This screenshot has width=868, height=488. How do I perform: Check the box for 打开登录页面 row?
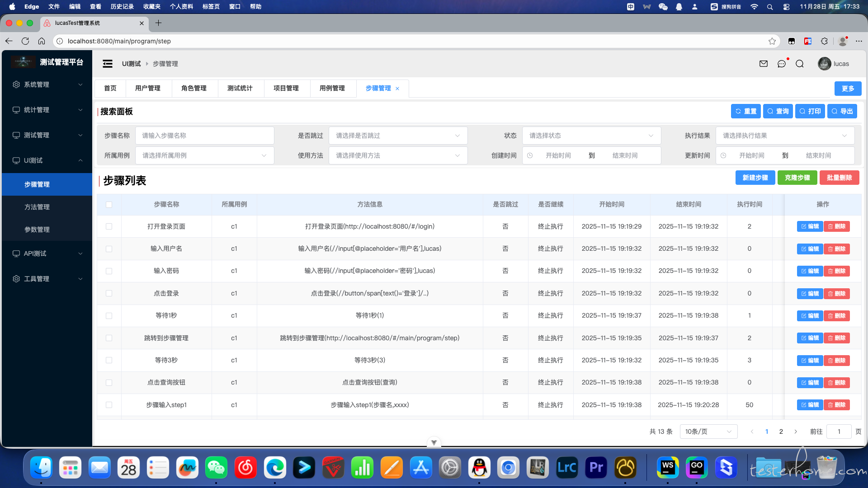[x=109, y=226]
